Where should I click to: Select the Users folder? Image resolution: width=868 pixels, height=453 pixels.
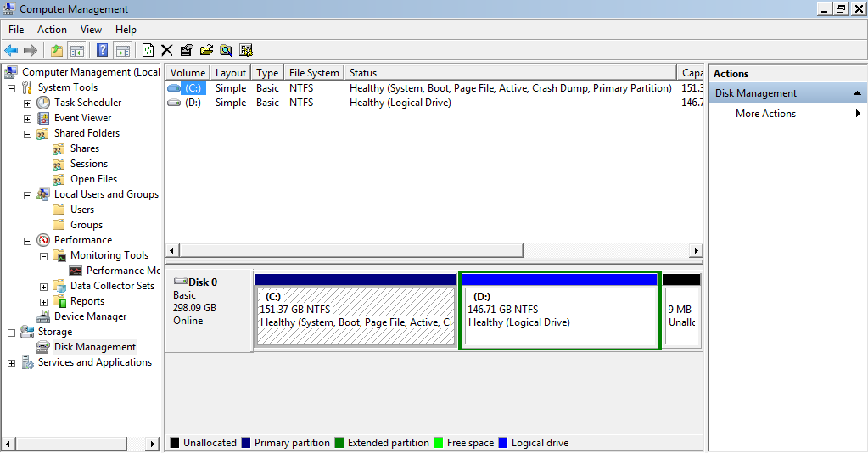(x=82, y=210)
